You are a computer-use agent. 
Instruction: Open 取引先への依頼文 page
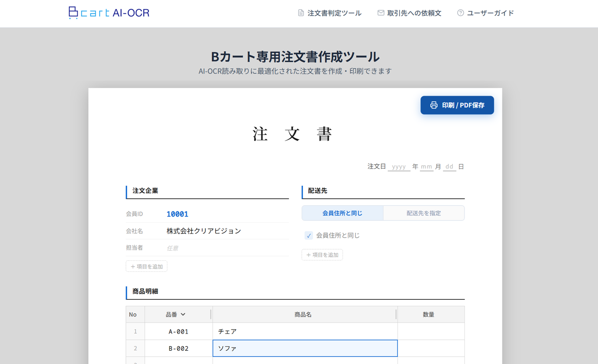click(414, 13)
